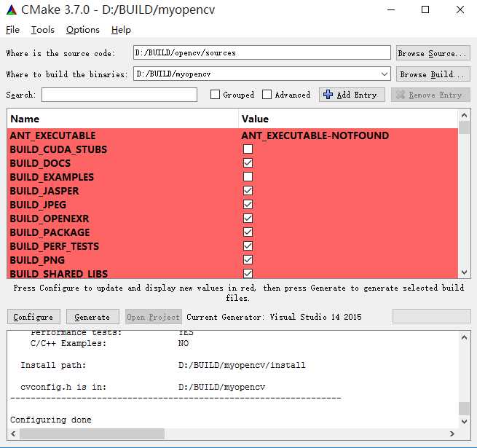Click the 'Configuring done' log line
The image size is (477, 448).
51,420
